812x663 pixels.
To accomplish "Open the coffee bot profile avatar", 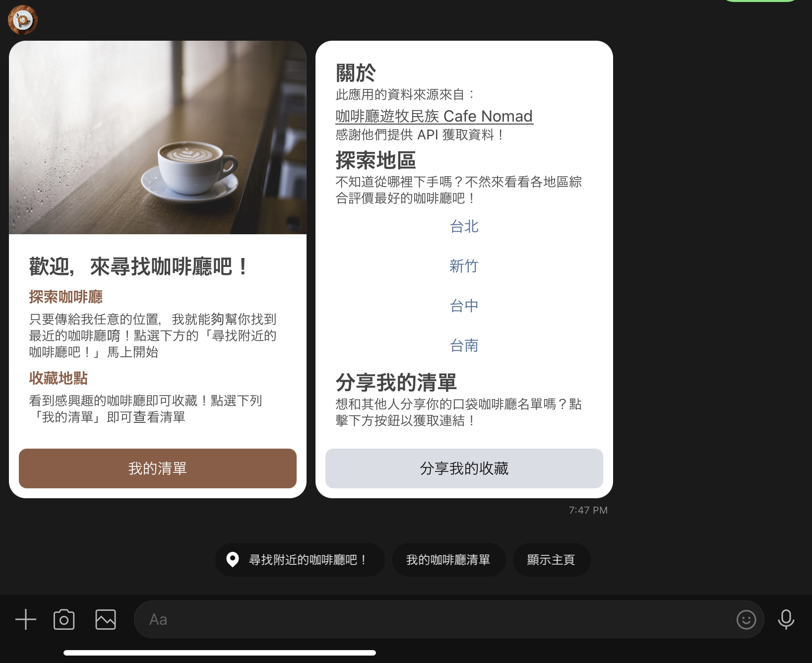I will pos(23,20).
